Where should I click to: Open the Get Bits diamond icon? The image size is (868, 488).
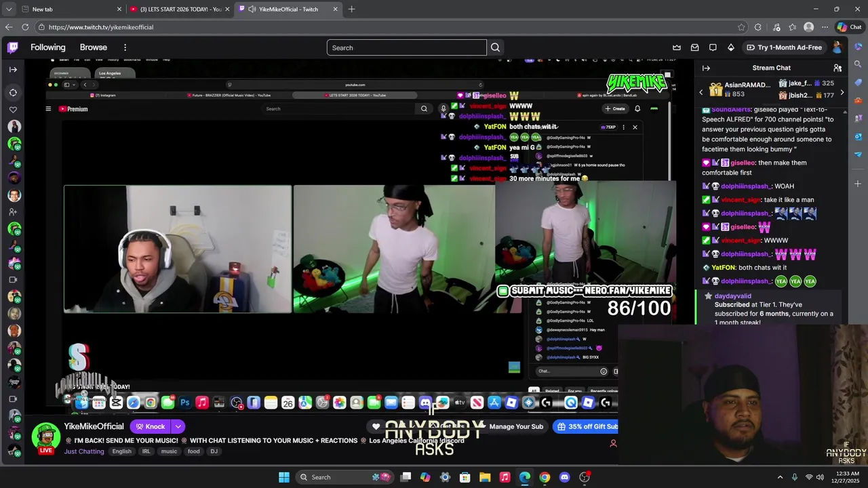[x=731, y=47]
